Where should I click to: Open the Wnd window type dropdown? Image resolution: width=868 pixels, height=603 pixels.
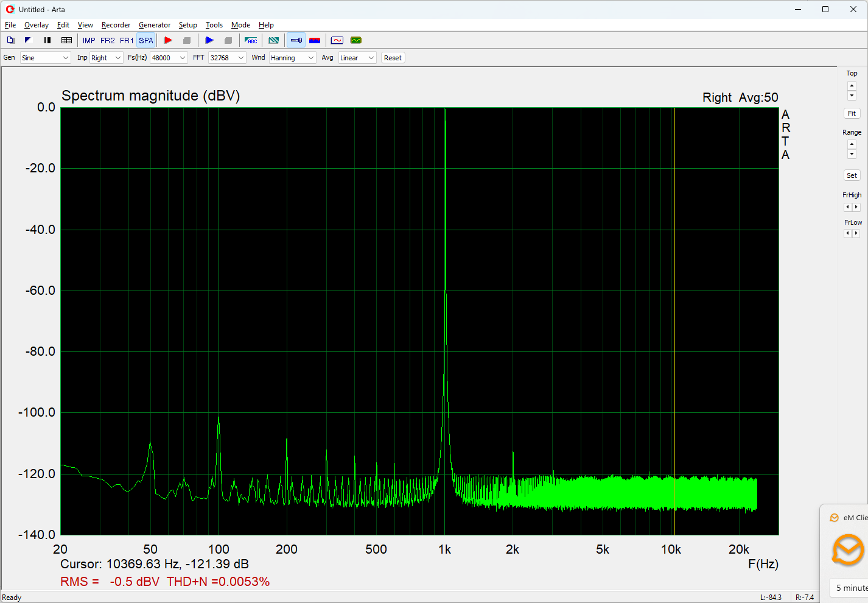292,58
